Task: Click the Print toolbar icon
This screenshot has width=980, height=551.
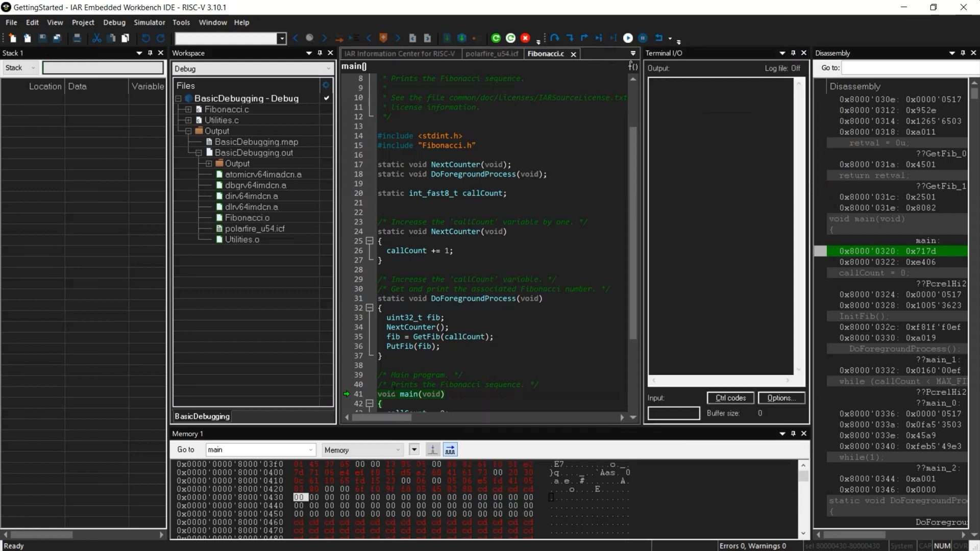Action: pyautogui.click(x=77, y=38)
